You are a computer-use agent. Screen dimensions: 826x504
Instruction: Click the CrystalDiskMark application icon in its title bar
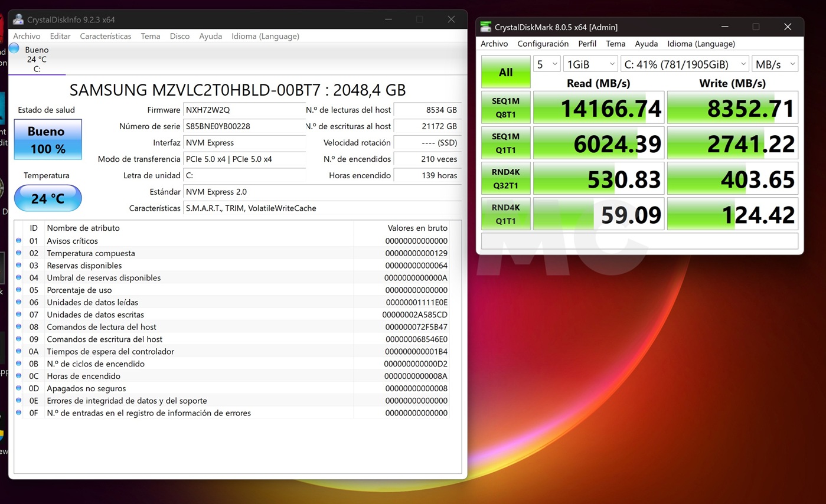486,27
